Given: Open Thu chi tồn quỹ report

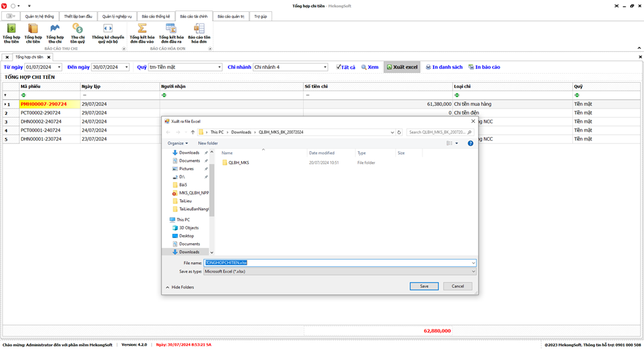Looking at the screenshot, I should coord(78,34).
